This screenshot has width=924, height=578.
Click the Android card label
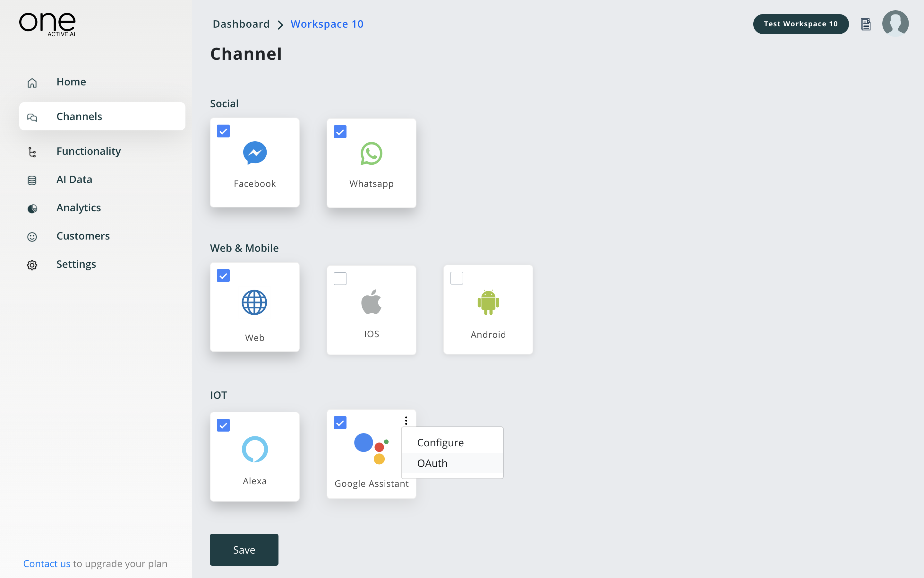[488, 335]
